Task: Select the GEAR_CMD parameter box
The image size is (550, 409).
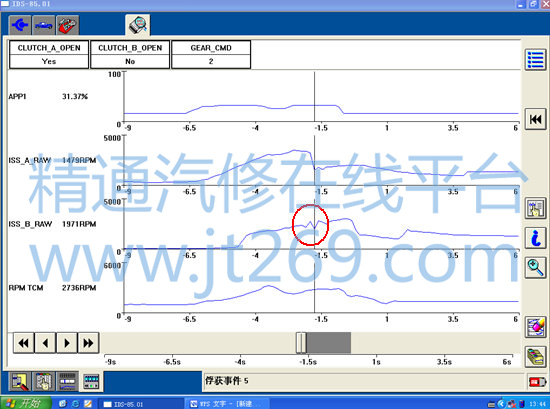Action: click(x=211, y=54)
